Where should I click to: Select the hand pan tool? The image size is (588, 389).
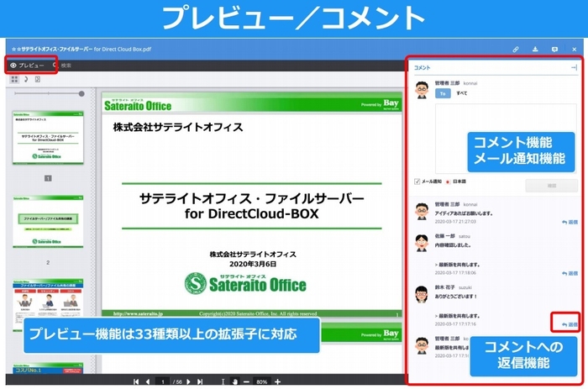point(234,381)
